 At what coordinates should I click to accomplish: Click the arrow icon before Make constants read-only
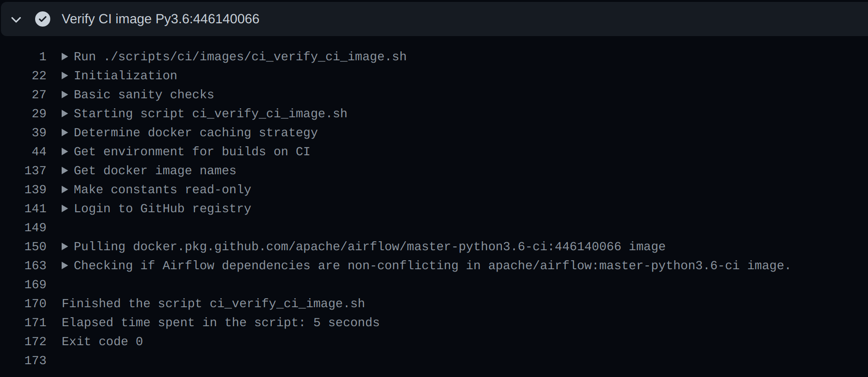tap(65, 189)
